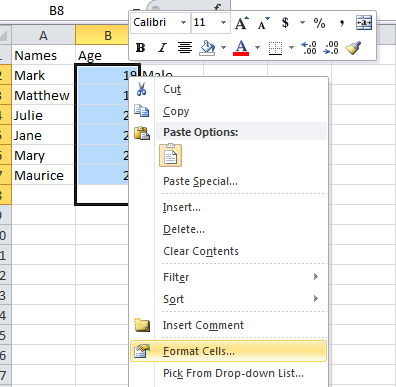Click the Increase Font Size icon
Image resolution: width=396 pixels, height=387 pixels.
tap(242, 23)
